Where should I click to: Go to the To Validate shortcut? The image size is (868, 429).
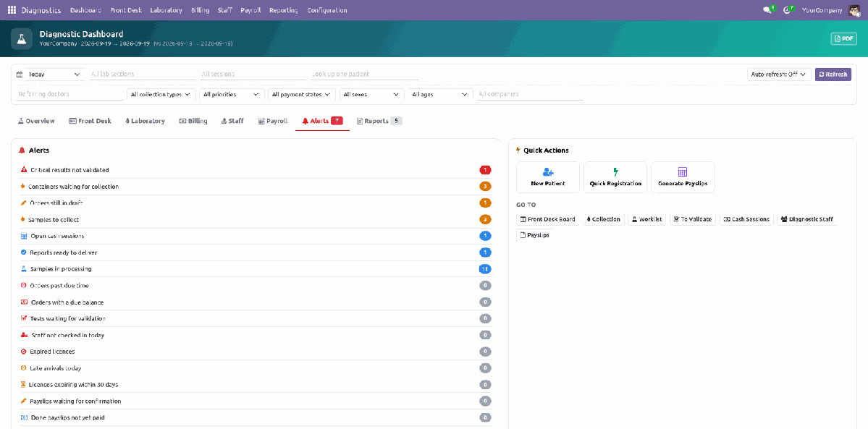pos(693,219)
